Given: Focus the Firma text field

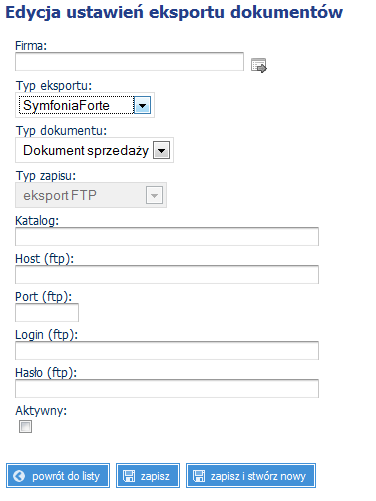Looking at the screenshot, I should click(129, 61).
